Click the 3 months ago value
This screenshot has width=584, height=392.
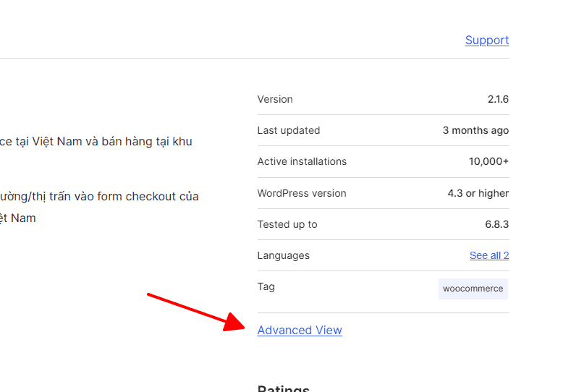(475, 131)
